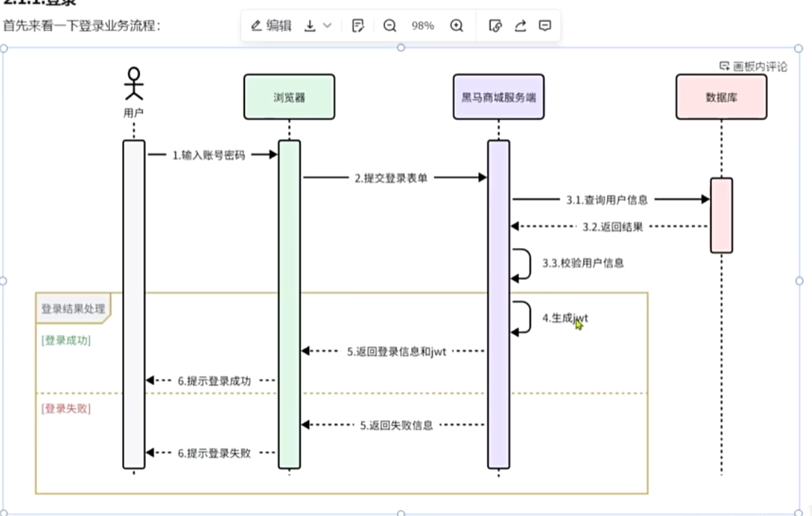Click the right middle selection handle

799,281
